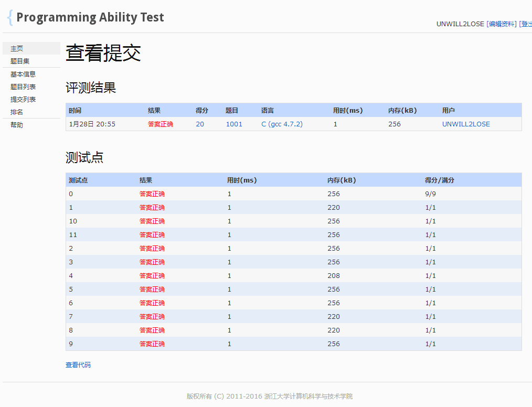Click the 语言 column header
The height and width of the screenshot is (407, 532).
click(x=268, y=110)
